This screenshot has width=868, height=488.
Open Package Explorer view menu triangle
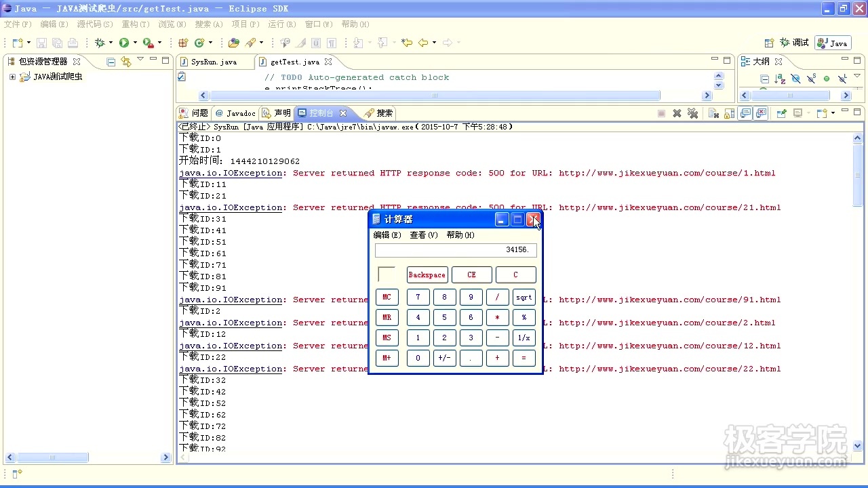[x=140, y=59]
